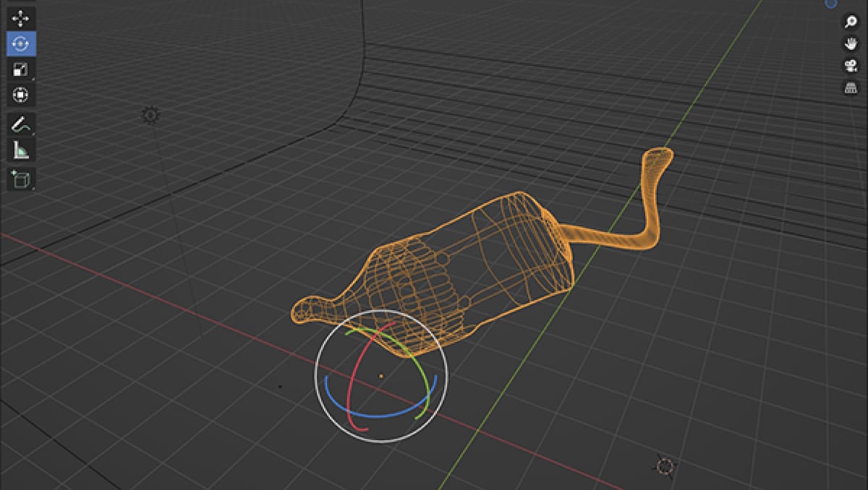868x490 pixels.
Task: Click the orange origin point inside gizmo
Action: (381, 376)
